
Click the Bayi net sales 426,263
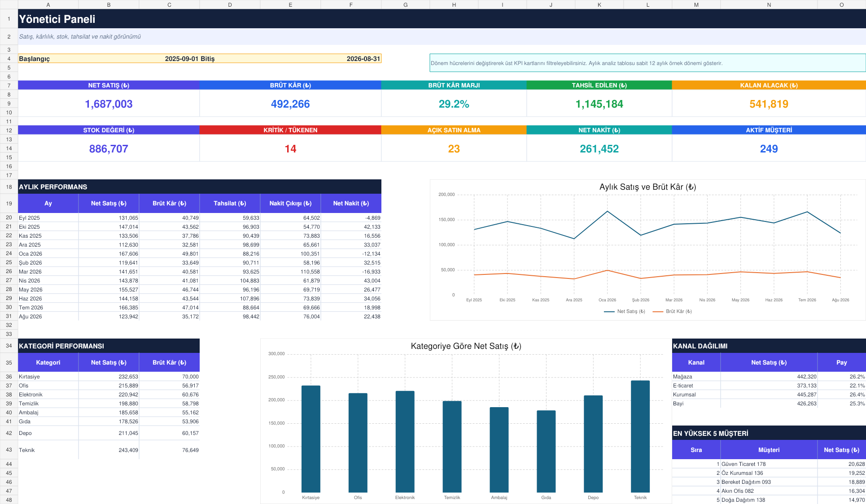(769, 404)
